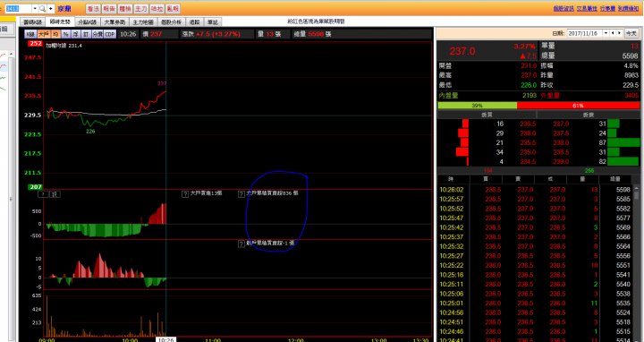
Task: Open the 追蹤 tab
Action: (x=195, y=22)
